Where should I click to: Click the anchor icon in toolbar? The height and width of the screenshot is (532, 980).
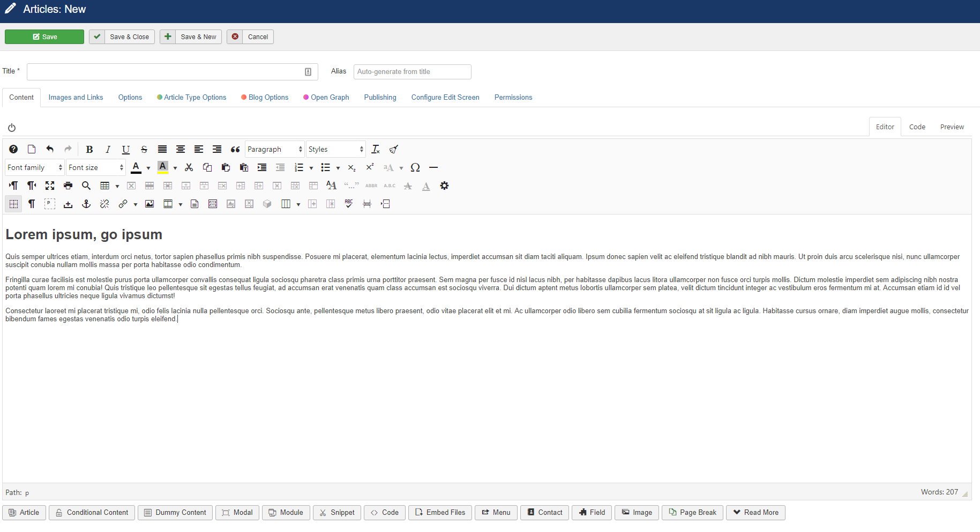pyautogui.click(x=86, y=204)
